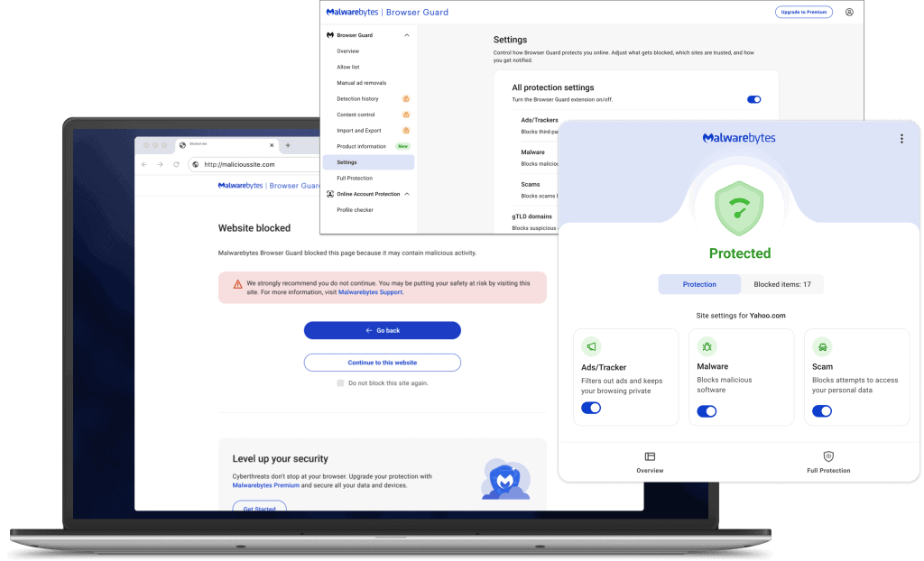The height and width of the screenshot is (561, 924).
Task: Open the three-dot menu in the Malwarebytes popup
Action: [x=901, y=139]
